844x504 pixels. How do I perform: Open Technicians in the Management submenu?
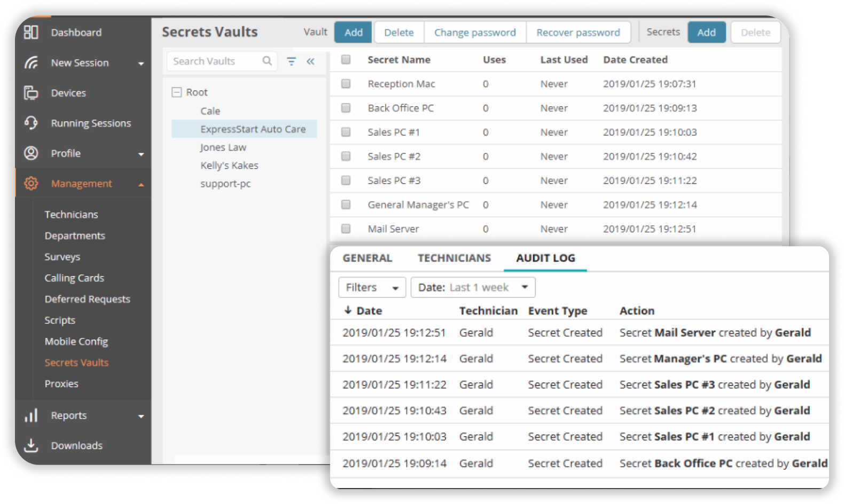coord(71,215)
